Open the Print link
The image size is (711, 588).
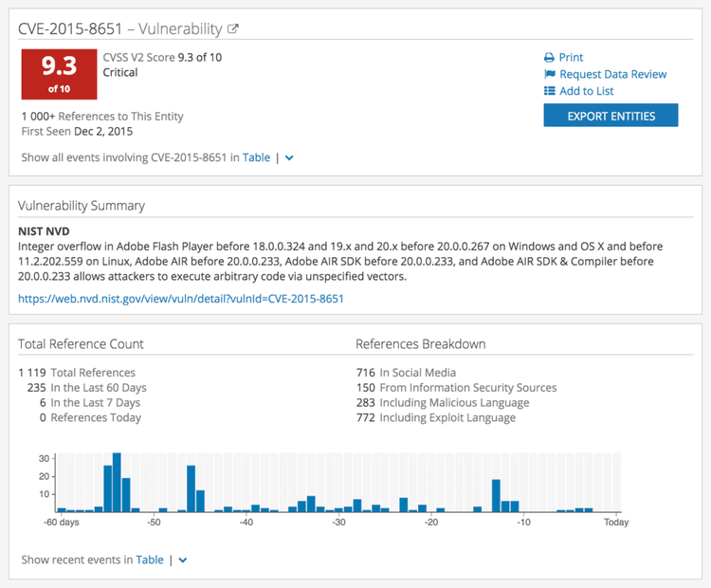(571, 57)
